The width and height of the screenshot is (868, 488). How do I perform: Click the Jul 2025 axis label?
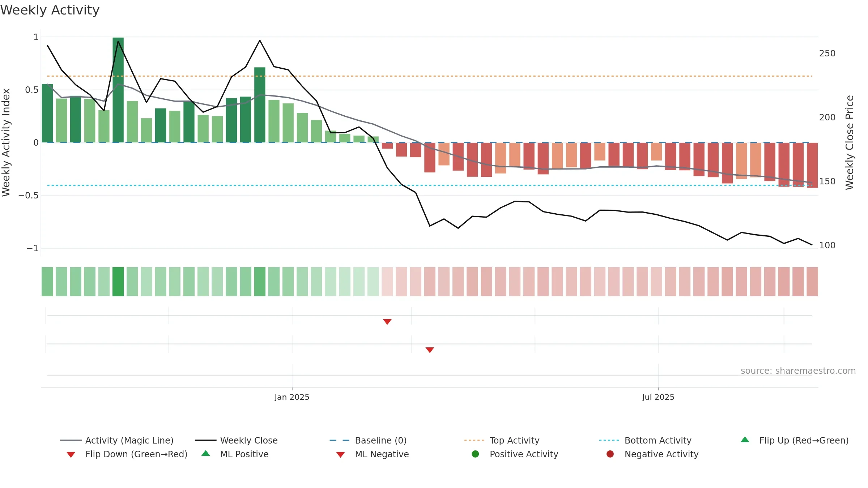pyautogui.click(x=658, y=397)
